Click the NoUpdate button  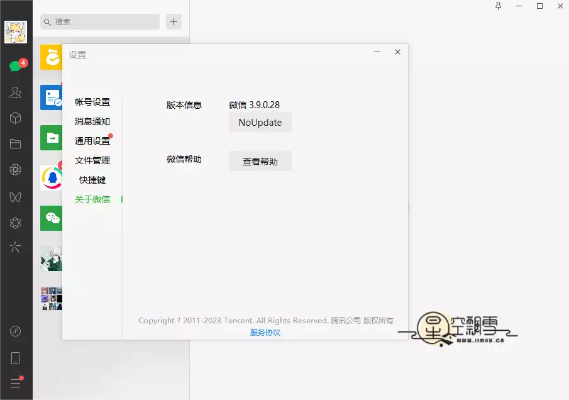pyautogui.click(x=260, y=123)
